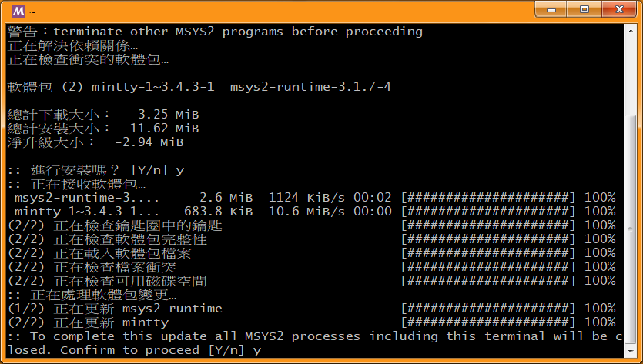Click the "~" window title text
The width and height of the screenshot is (643, 364).
pyautogui.click(x=32, y=12)
